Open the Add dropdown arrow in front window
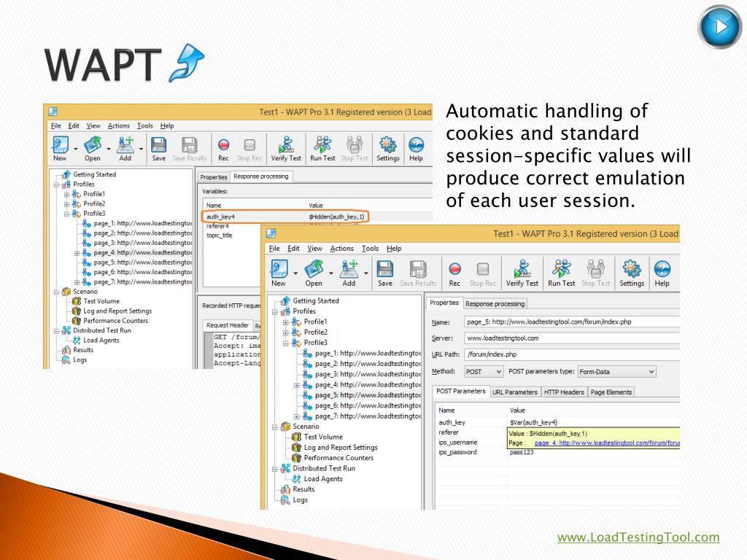Image resolution: width=747 pixels, height=560 pixels. click(x=366, y=273)
